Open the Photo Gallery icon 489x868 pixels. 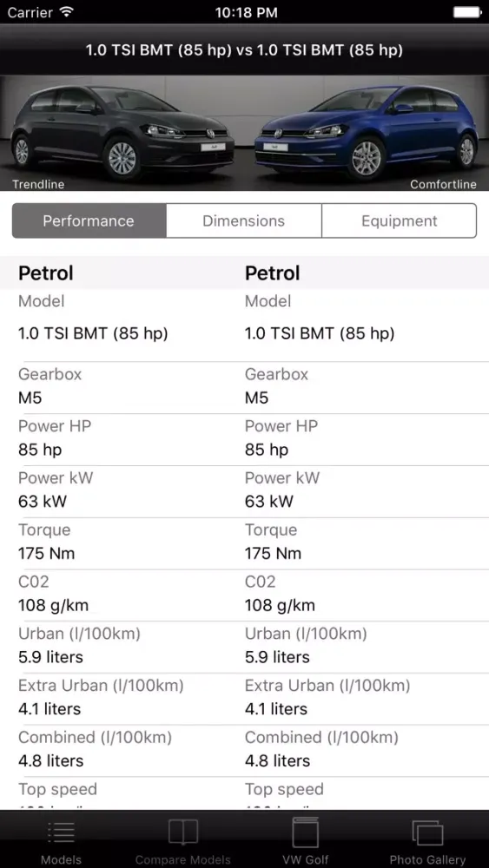click(x=427, y=833)
